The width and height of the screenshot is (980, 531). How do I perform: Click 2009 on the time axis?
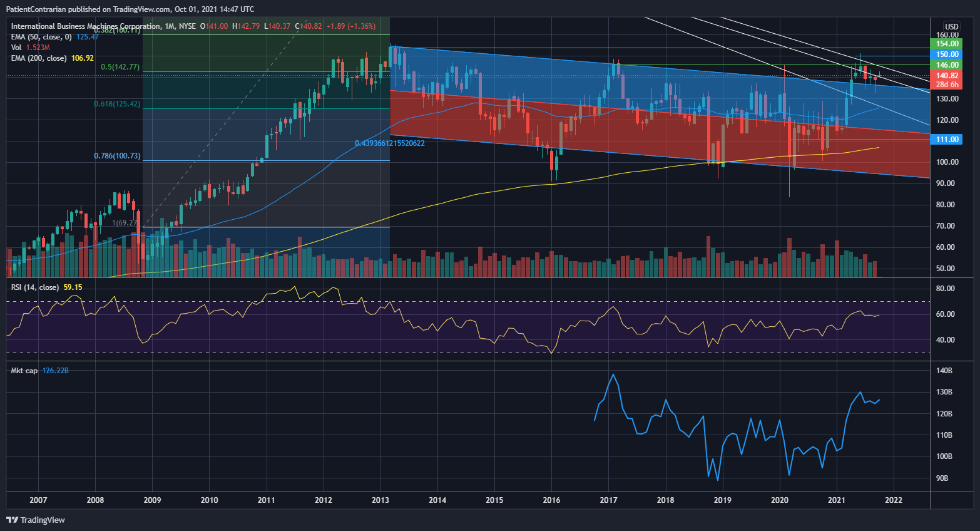point(152,500)
